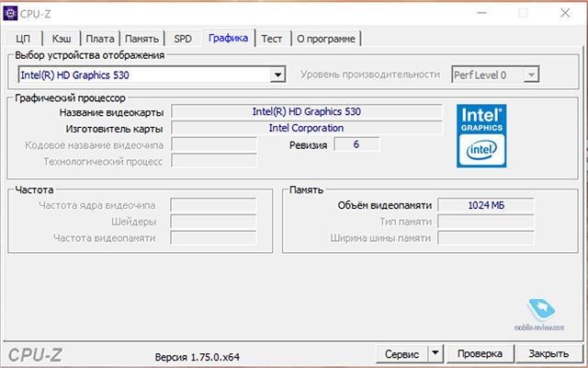Click the Закрыть button
The height and width of the screenshot is (368, 588).
coord(548,353)
